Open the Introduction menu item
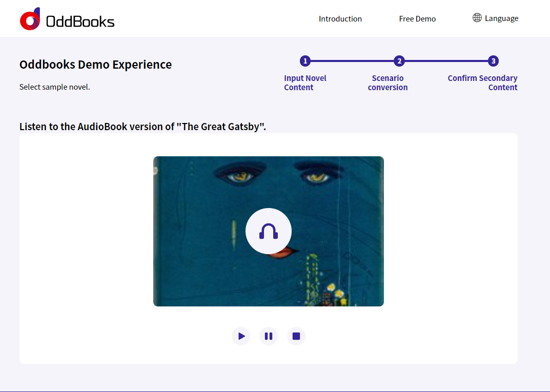The width and height of the screenshot is (550, 392). pos(340,19)
